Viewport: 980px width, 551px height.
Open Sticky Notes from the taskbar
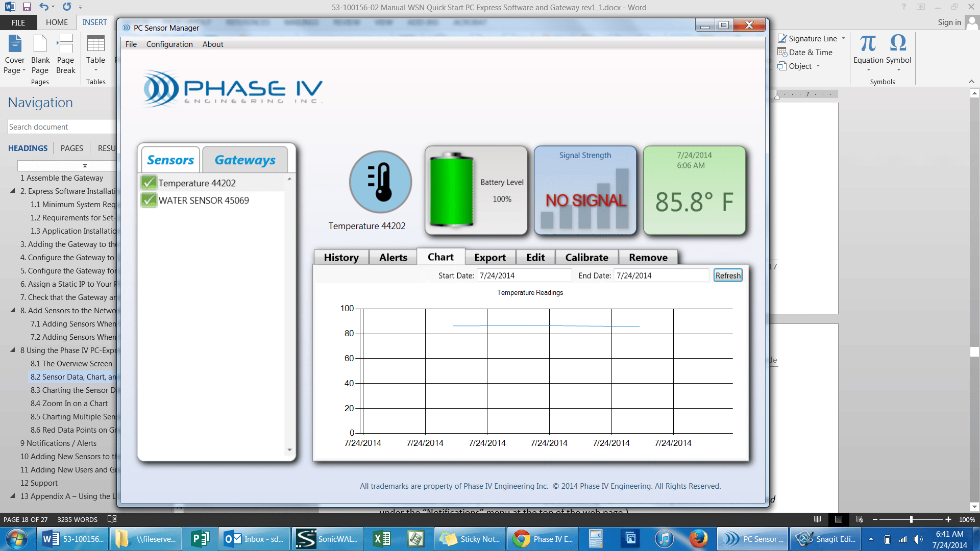tap(470, 539)
